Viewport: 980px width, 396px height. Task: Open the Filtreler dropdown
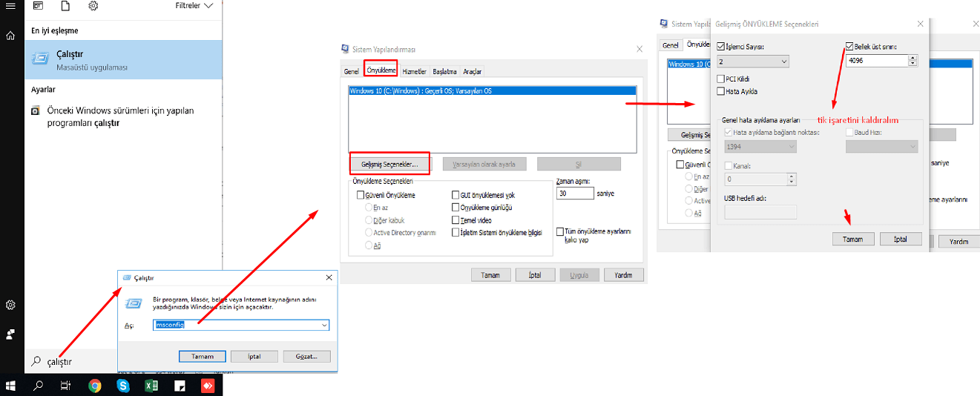(196, 6)
